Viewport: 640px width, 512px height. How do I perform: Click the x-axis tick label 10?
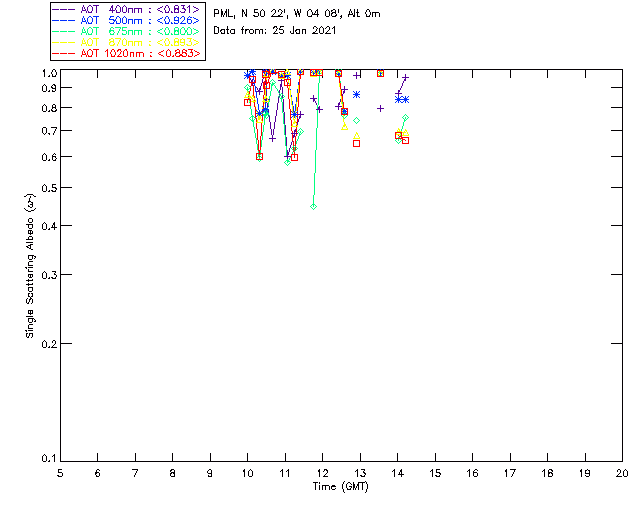[247, 474]
